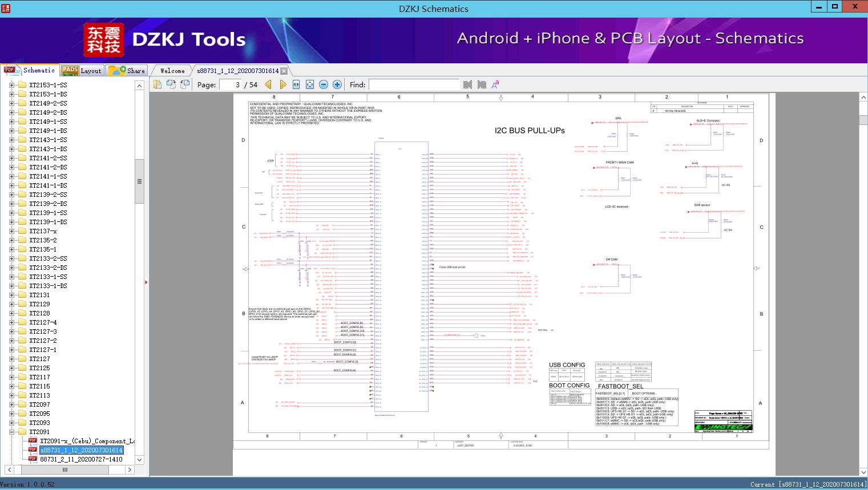Go to the previous page arrow
Image resolution: width=868 pixels, height=490 pixels.
click(268, 84)
